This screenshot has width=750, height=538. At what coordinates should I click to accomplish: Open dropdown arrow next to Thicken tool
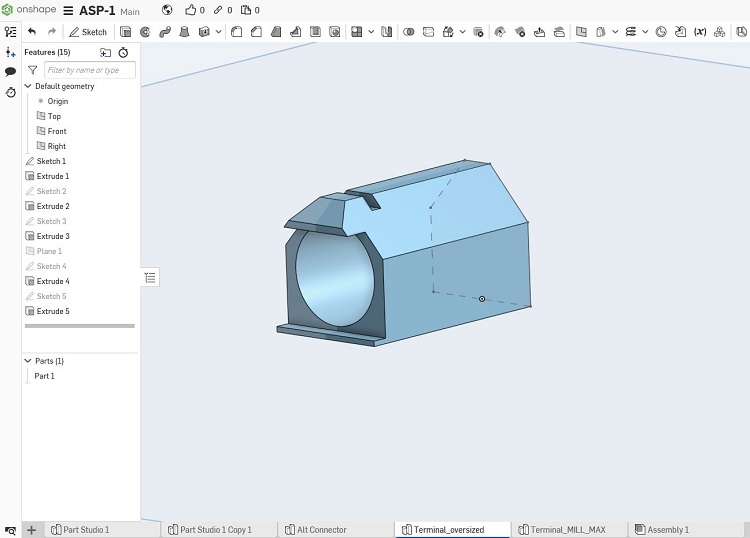219,32
